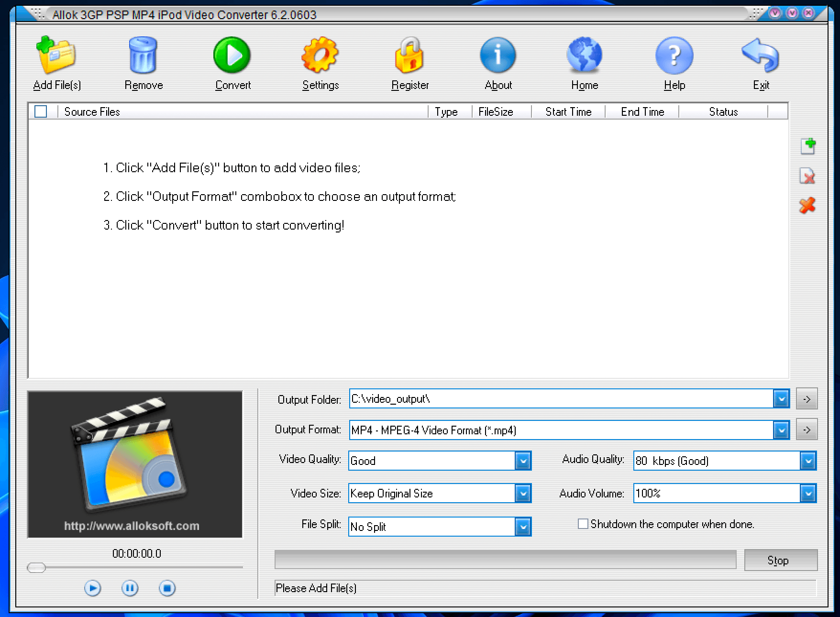The width and height of the screenshot is (840, 617).
Task: Click the Status column header
Action: [x=723, y=111]
